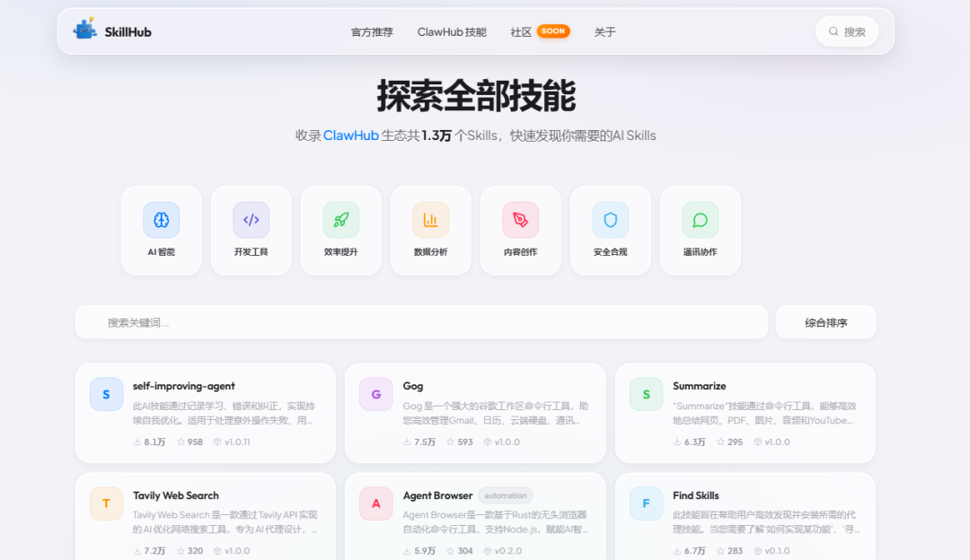Viewport: 970px width, 560px height.
Task: Click the S avatar of self-improving-agent
Action: coord(106,394)
